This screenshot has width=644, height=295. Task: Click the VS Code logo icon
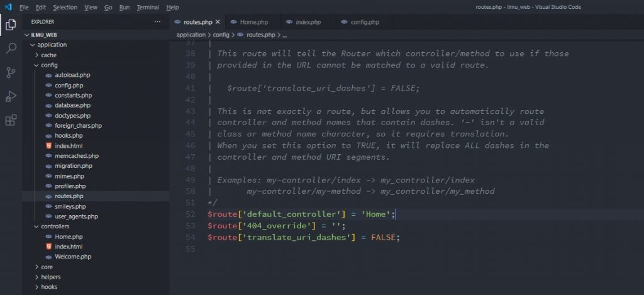[x=8, y=7]
